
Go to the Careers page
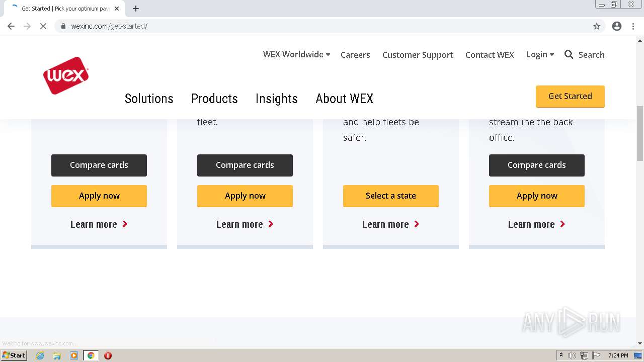click(355, 55)
